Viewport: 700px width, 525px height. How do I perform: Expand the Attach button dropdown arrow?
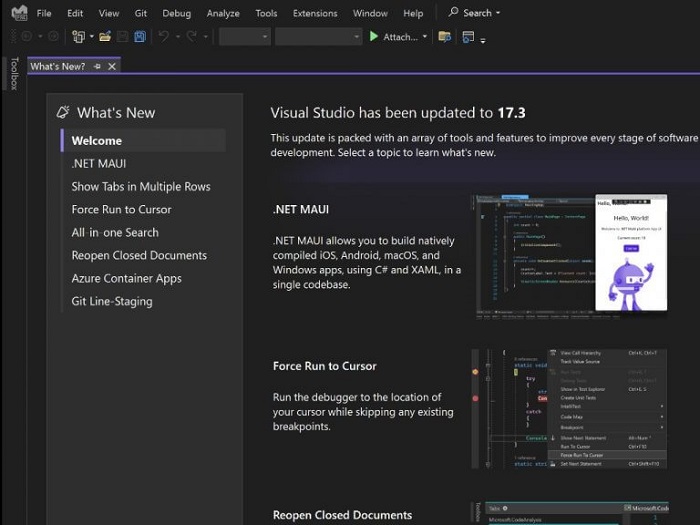pyautogui.click(x=424, y=37)
